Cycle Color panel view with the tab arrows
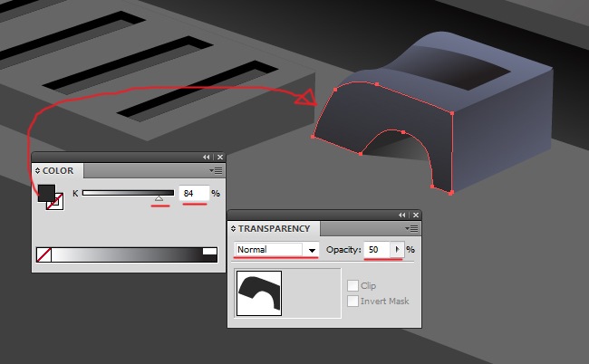 point(37,171)
